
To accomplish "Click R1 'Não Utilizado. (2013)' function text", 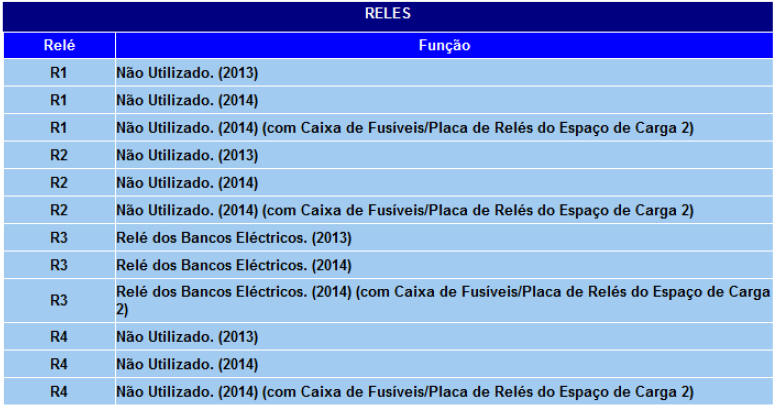I will click(188, 73).
